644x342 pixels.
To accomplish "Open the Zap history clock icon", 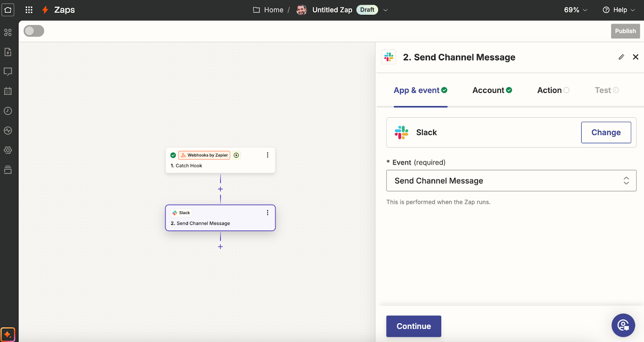I will coord(8,111).
